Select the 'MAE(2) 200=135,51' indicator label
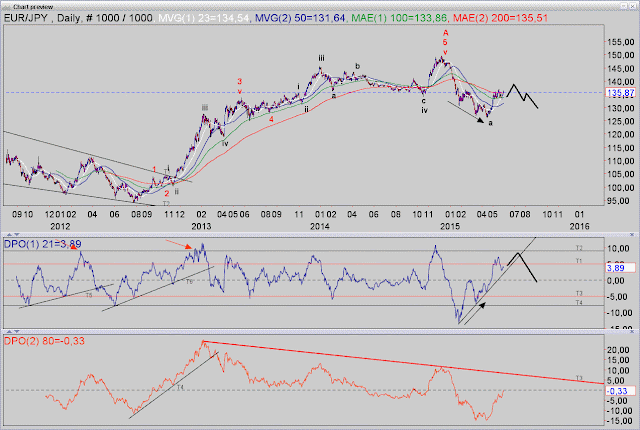This screenshot has height=430, width=640. coord(500,18)
